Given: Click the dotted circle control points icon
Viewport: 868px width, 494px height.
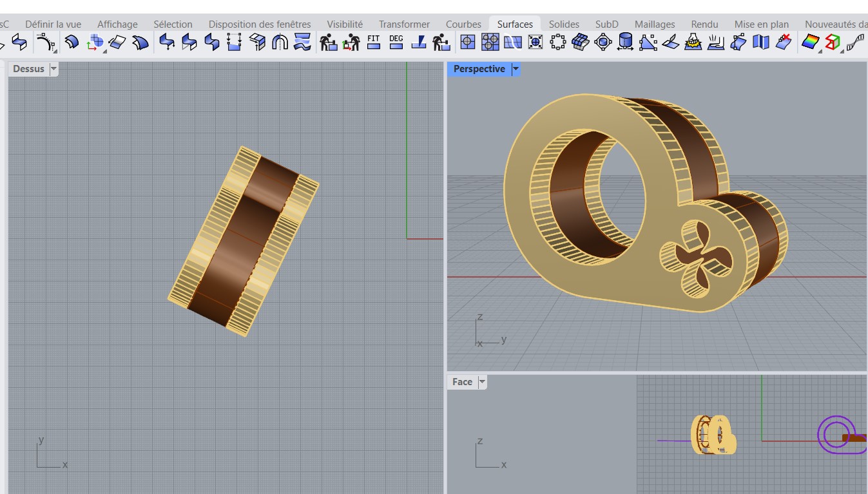Looking at the screenshot, I should [x=557, y=43].
